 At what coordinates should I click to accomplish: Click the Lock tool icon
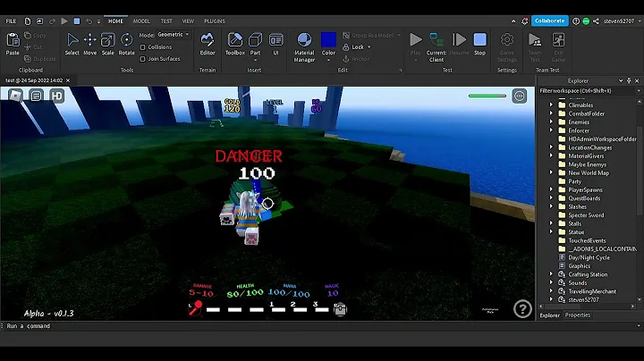click(x=346, y=47)
